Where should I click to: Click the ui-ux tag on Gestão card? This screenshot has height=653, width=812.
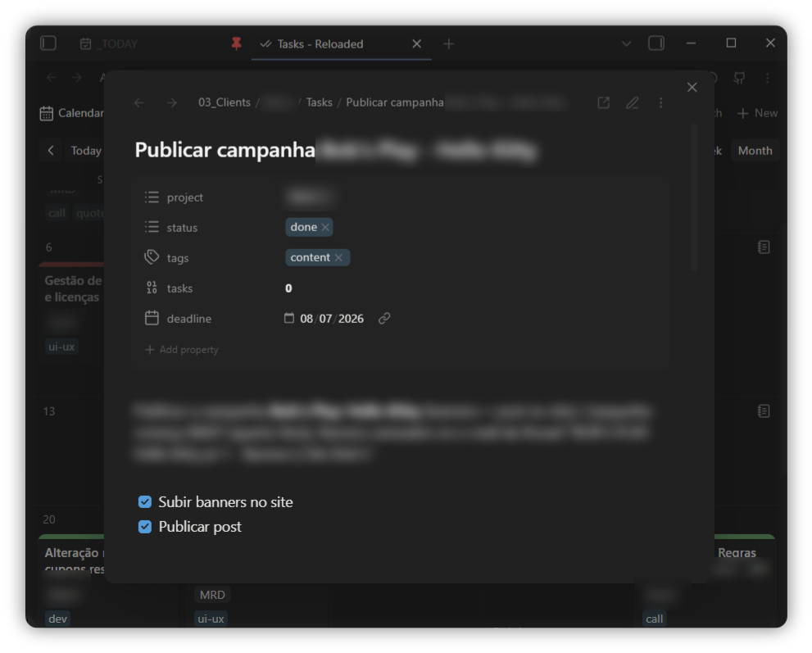click(61, 347)
